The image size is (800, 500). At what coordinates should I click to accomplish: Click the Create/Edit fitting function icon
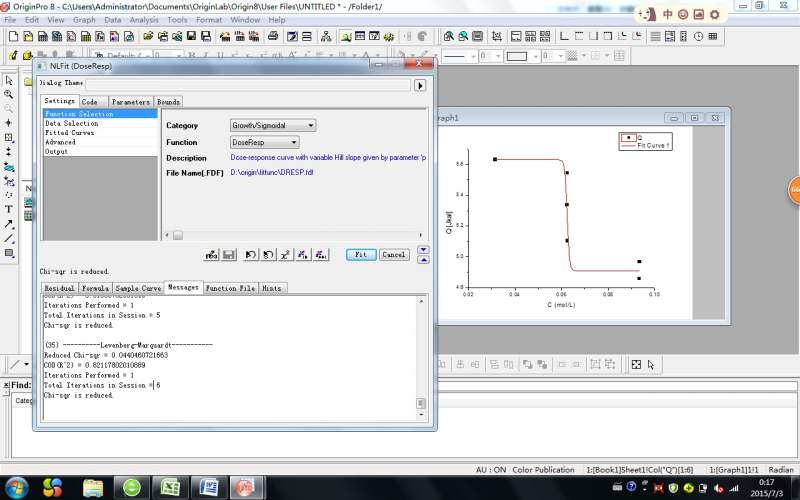[211, 255]
